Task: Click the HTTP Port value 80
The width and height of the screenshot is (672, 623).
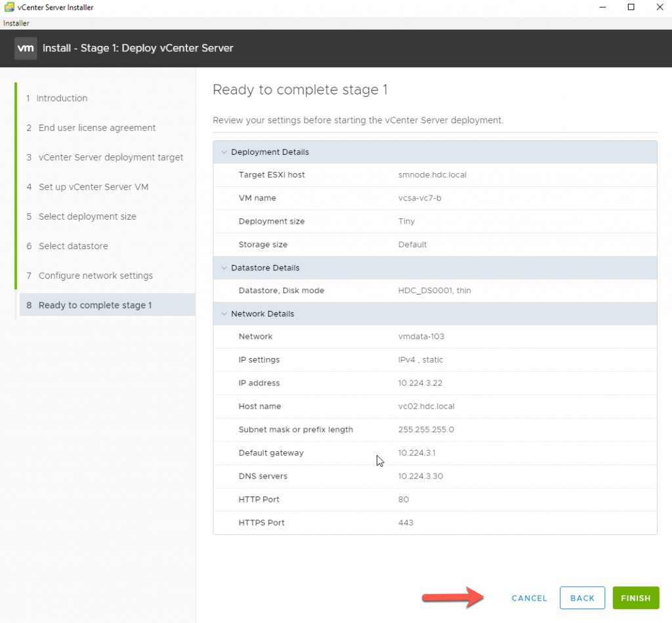Action: click(x=404, y=499)
